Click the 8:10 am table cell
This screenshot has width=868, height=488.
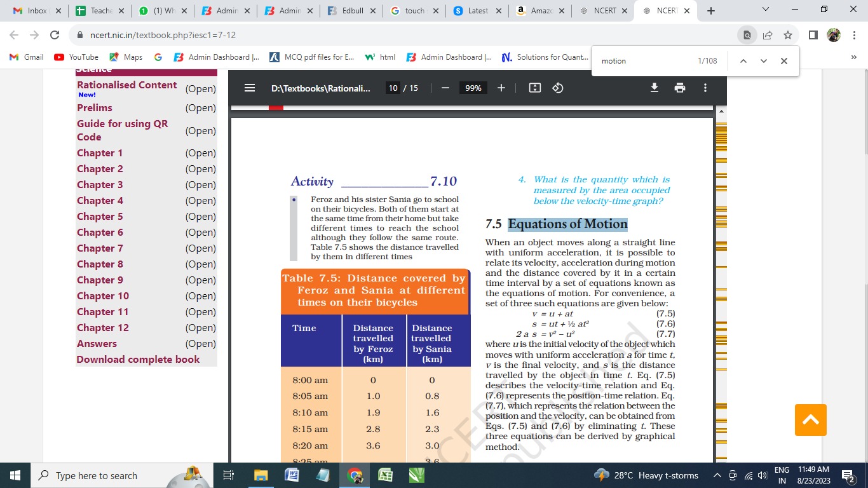point(310,412)
